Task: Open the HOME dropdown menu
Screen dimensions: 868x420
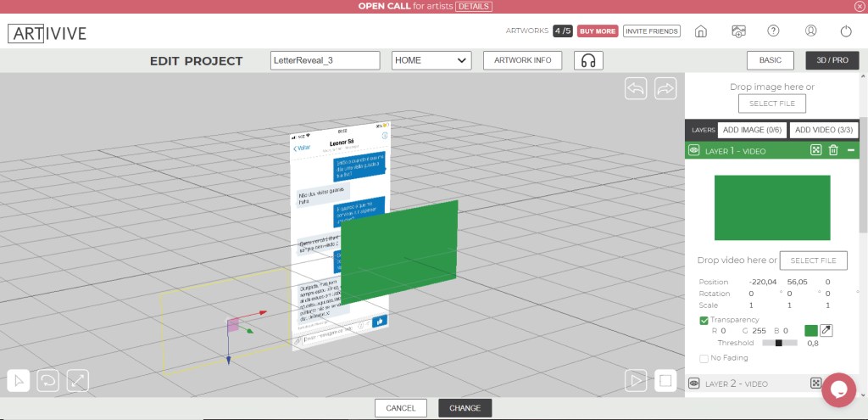Action: pyautogui.click(x=431, y=60)
